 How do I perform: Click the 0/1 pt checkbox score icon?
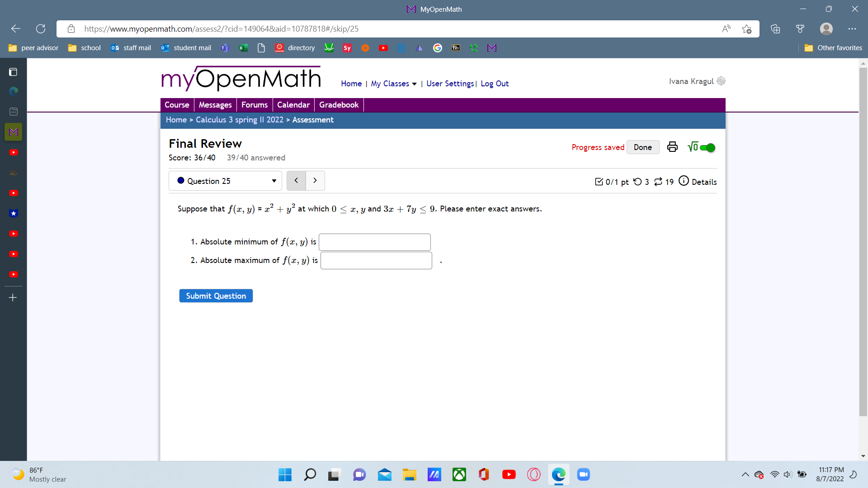(x=599, y=182)
